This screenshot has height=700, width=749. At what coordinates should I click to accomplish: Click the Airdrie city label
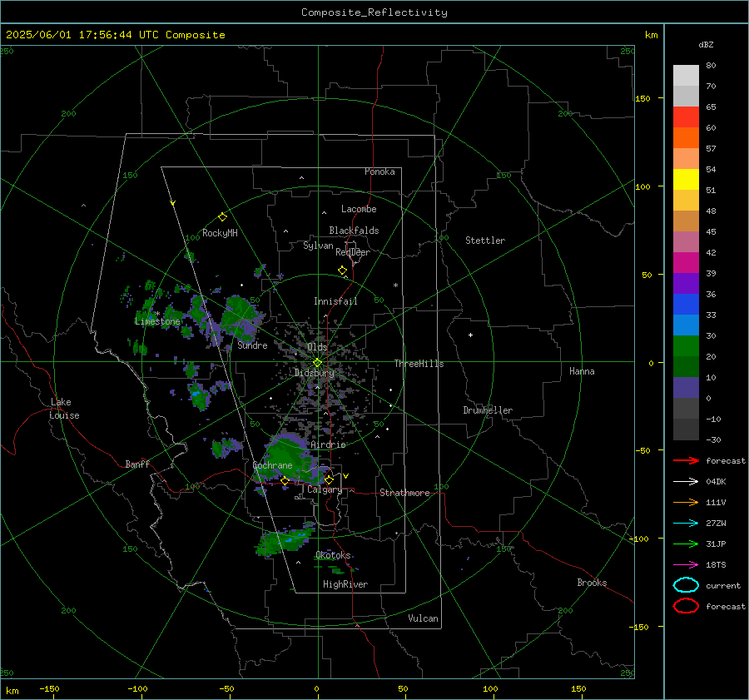tap(328, 444)
